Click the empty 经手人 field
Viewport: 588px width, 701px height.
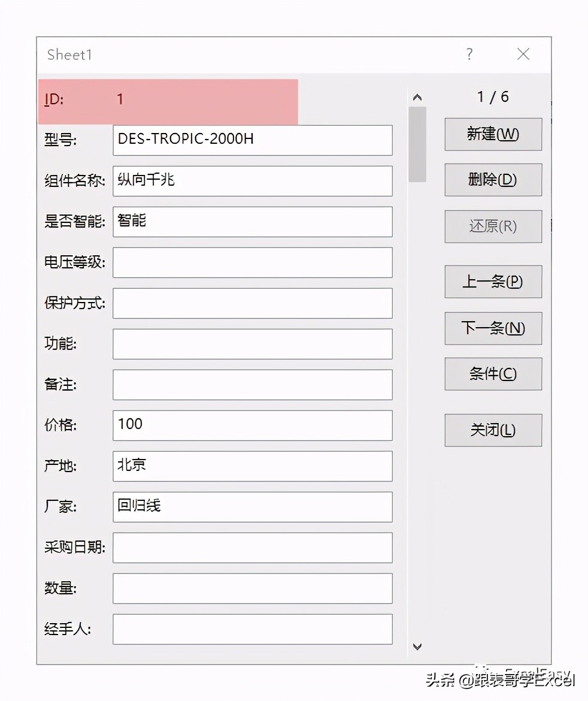[x=252, y=629]
